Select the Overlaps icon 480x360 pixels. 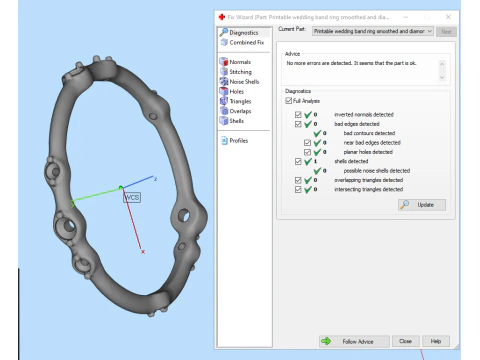tap(224, 111)
